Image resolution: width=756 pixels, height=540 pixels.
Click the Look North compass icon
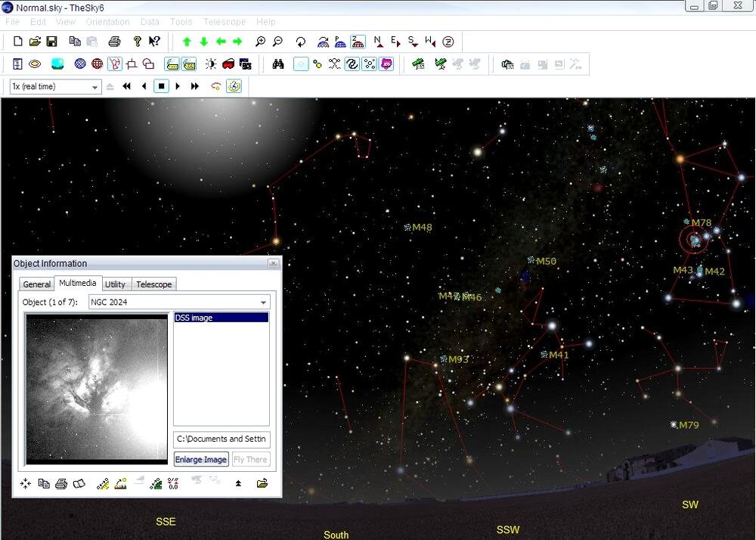(378, 42)
